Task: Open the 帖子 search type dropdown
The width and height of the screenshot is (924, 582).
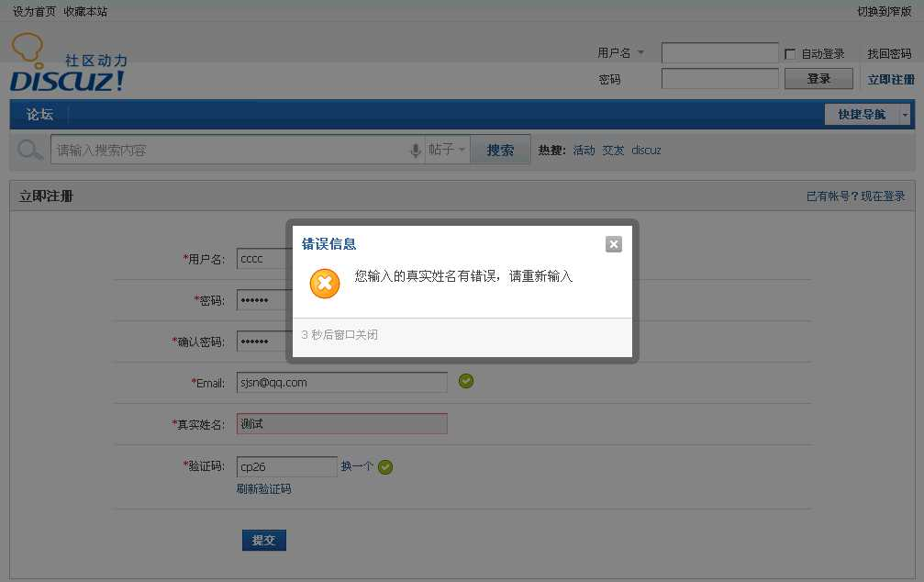Action: tap(448, 150)
